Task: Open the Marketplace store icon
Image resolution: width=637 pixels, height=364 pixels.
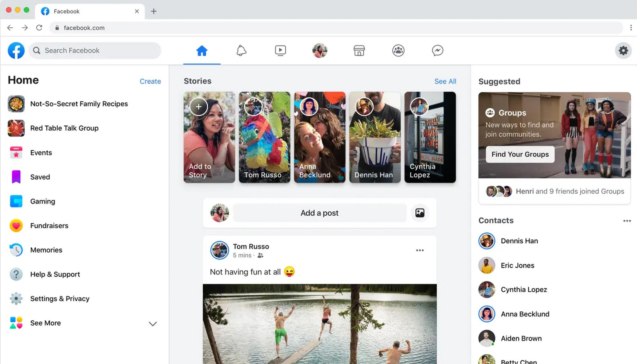Action: coord(359,50)
